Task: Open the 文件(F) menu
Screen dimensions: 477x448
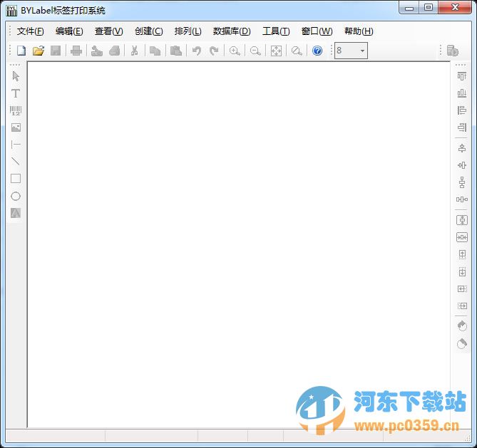Action: 30,31
